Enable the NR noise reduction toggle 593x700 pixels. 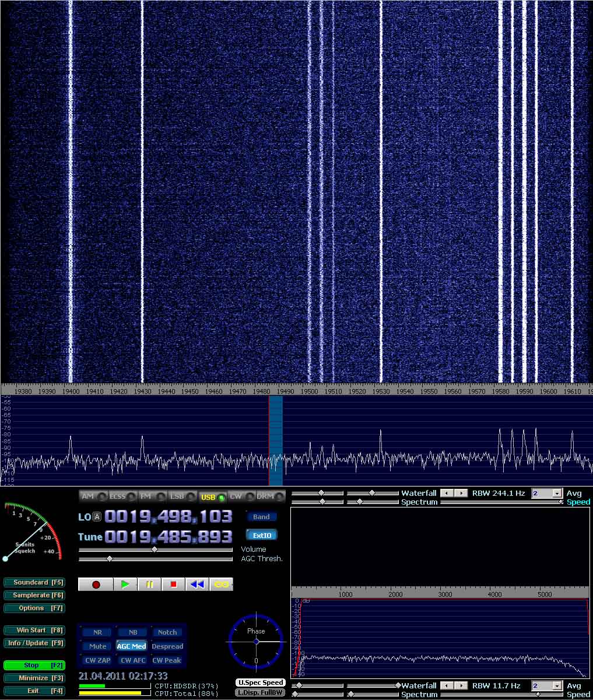[x=97, y=632]
